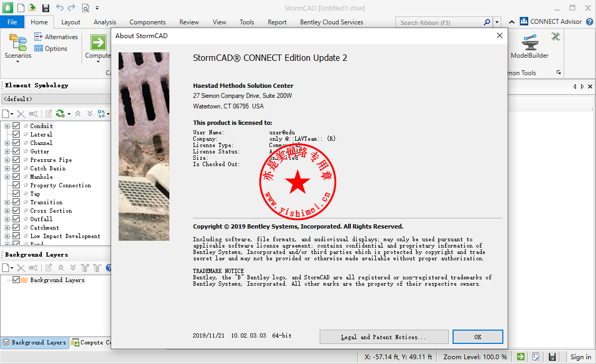Open the Search Ribbon dropdown arrow

pos(497,22)
